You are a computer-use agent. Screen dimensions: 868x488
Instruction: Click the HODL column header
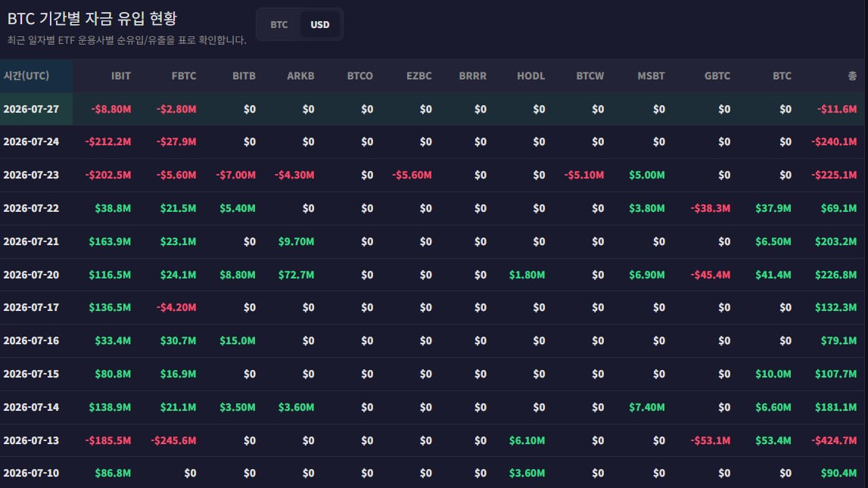point(530,76)
